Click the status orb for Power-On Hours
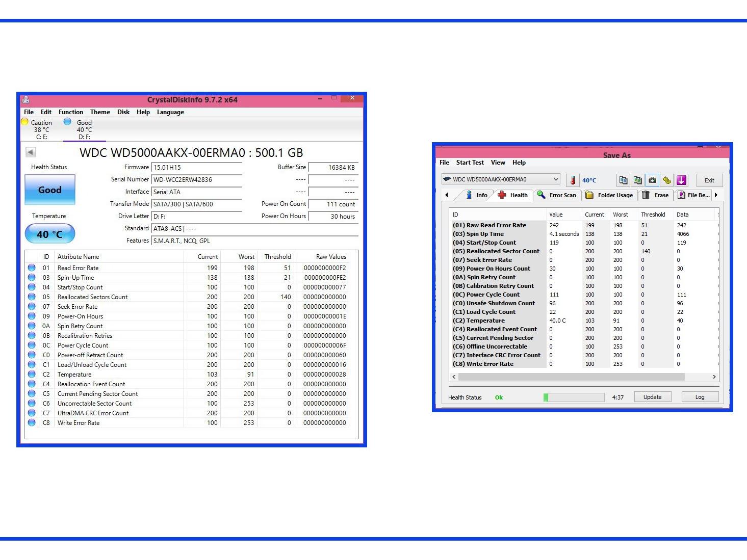This screenshot has width=747, height=560. pyautogui.click(x=32, y=316)
